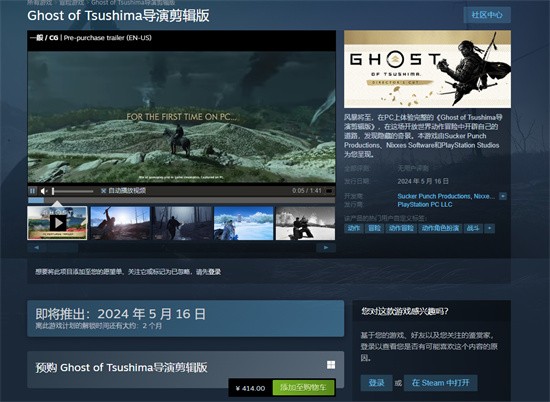Viewport: 550px width, 402px height.
Task: Seek within the video progress bar
Action: 181,200
